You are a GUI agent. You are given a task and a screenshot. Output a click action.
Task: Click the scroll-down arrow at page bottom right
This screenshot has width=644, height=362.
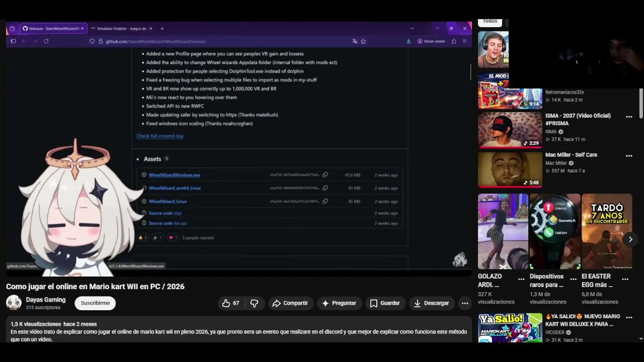[640, 339]
